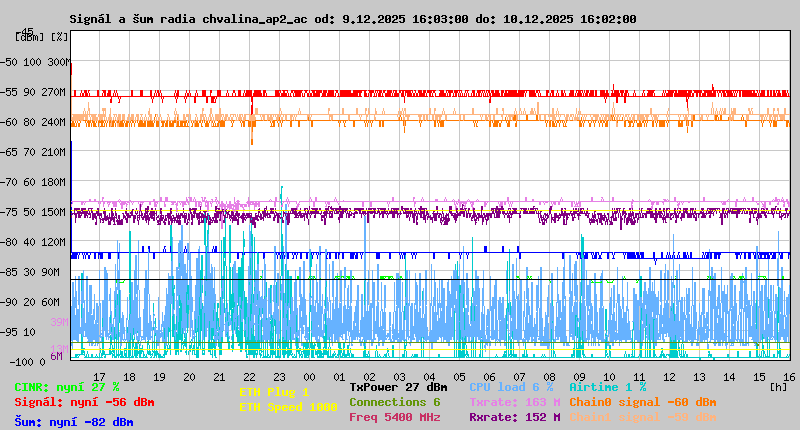Click the Chain0 signal -60 dBm label
Image resolution: width=800 pixels, height=430 pixels.
pos(643,402)
